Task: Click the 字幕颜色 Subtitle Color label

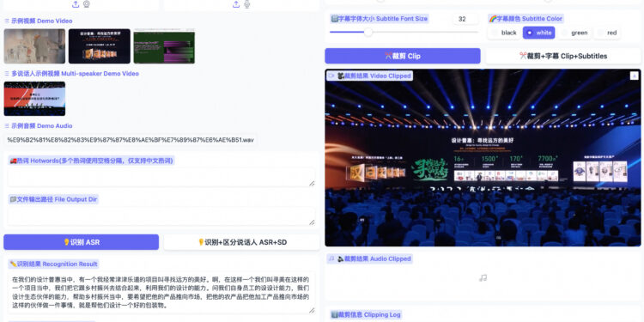Action: point(526,19)
